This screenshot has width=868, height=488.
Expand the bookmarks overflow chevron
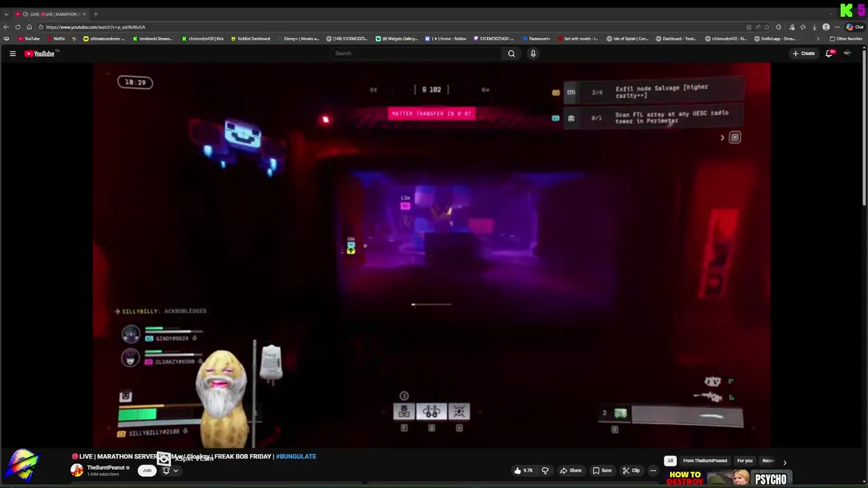point(817,39)
